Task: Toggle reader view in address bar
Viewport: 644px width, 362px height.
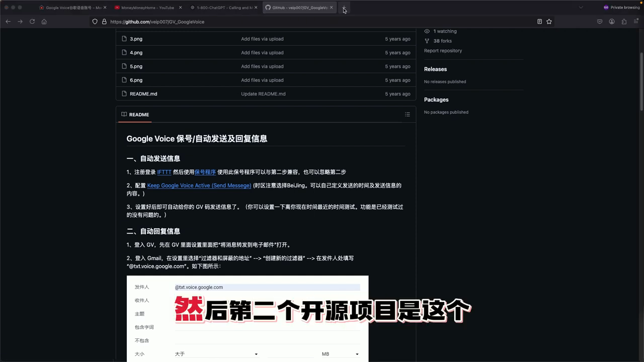Action: point(539,22)
